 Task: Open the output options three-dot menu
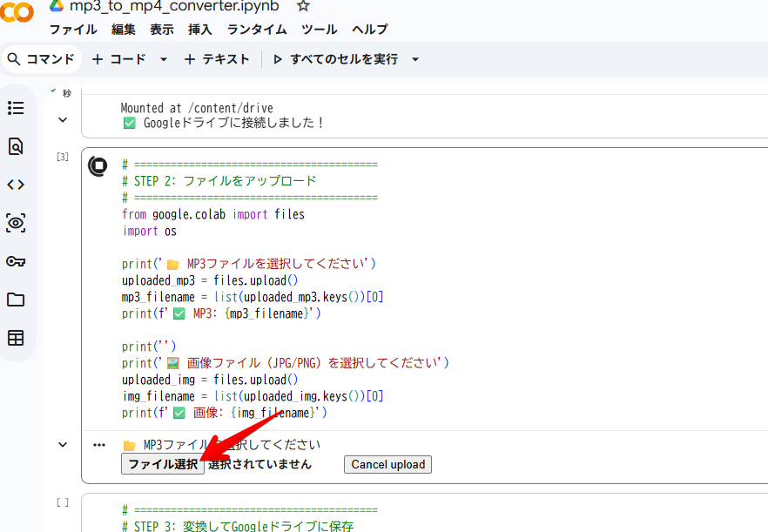[x=99, y=445]
